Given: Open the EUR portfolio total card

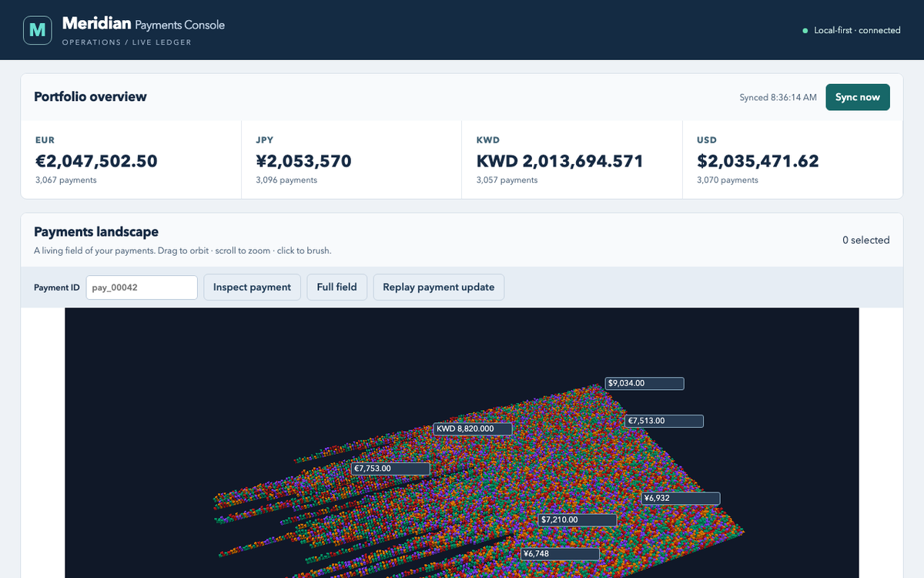Looking at the screenshot, I should (131, 160).
